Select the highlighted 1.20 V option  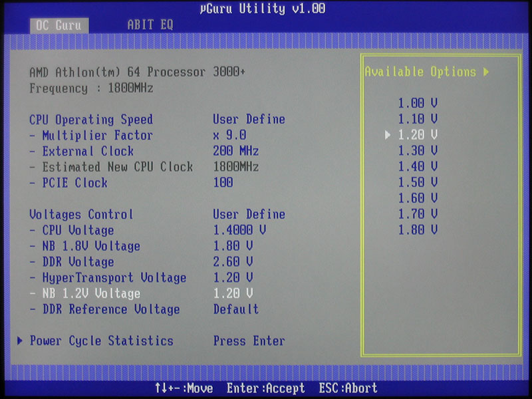click(418, 135)
